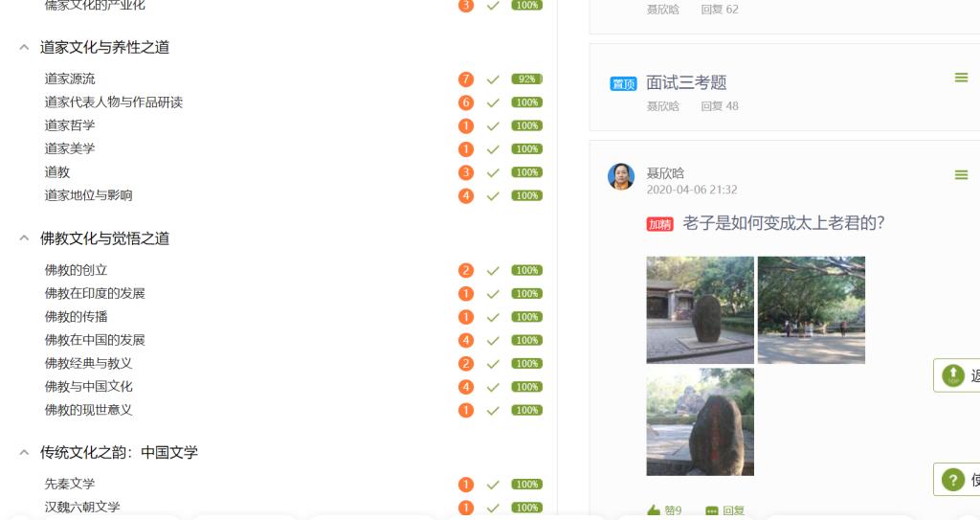Screen dimensions: 980x520
Task: Click the checkmark next to 道家哲学
Action: (493, 125)
